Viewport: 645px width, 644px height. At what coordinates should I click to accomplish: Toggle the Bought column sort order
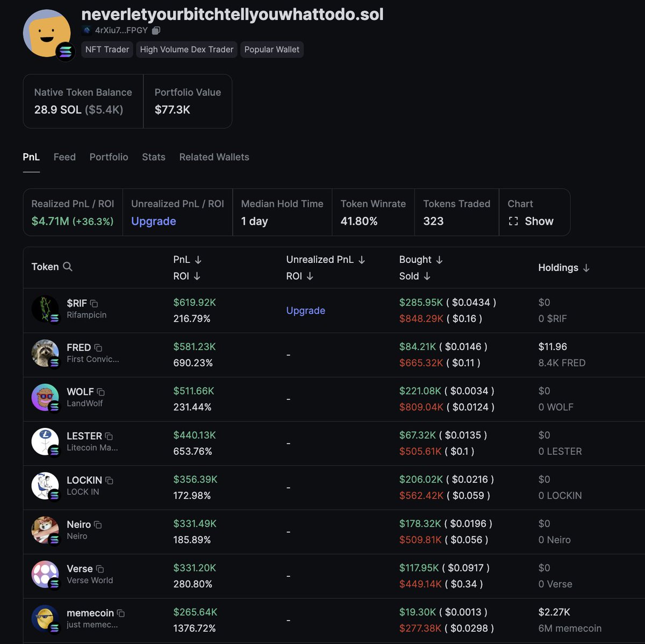tap(439, 260)
